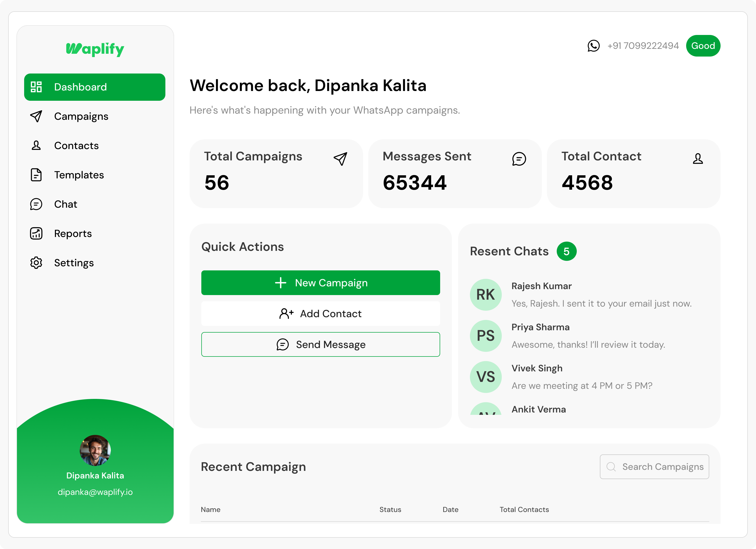The width and height of the screenshot is (756, 549).
Task: Click the message bubble icon on Messages Sent card
Action: 519,159
